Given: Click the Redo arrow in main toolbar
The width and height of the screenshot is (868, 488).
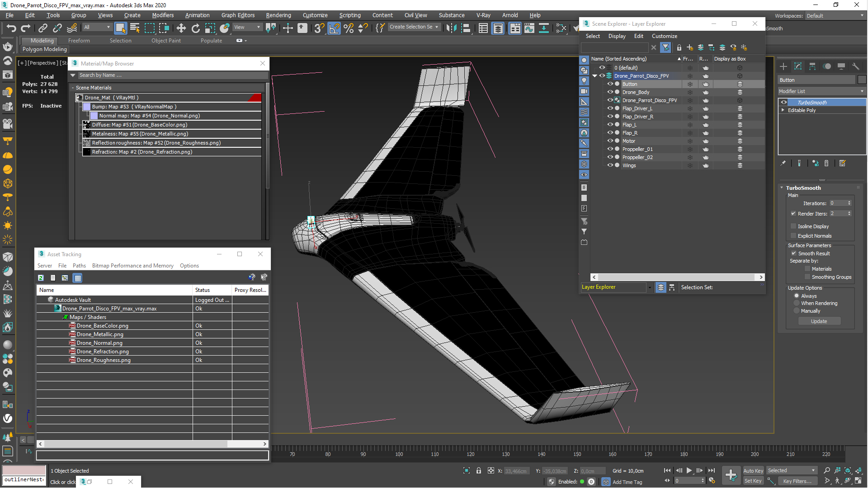Looking at the screenshot, I should (x=26, y=28).
